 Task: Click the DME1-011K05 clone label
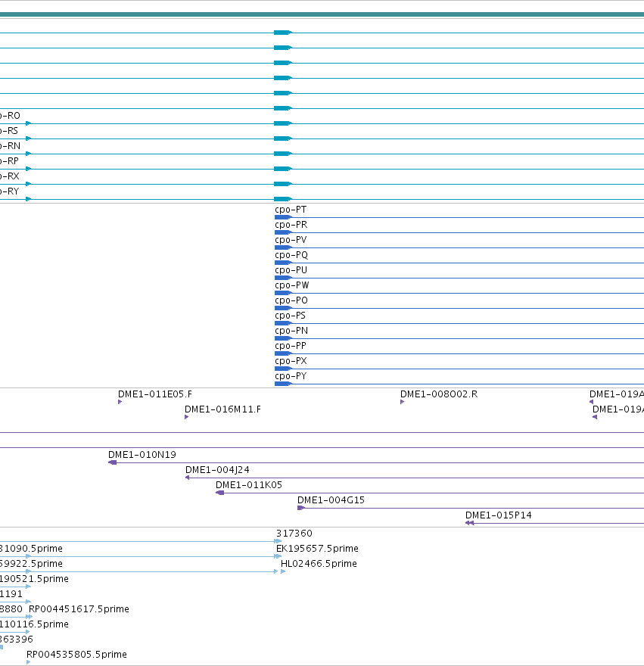(x=249, y=485)
